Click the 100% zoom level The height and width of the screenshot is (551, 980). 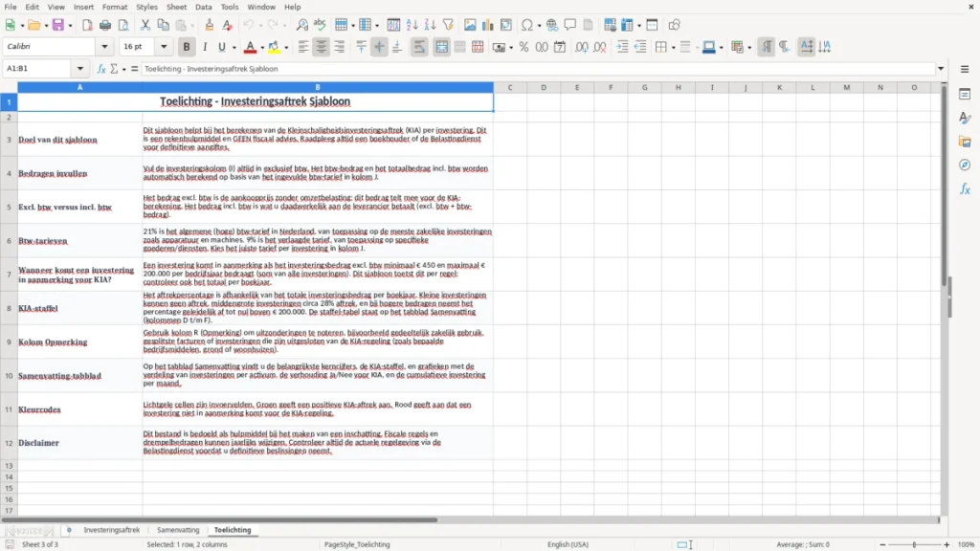click(967, 544)
